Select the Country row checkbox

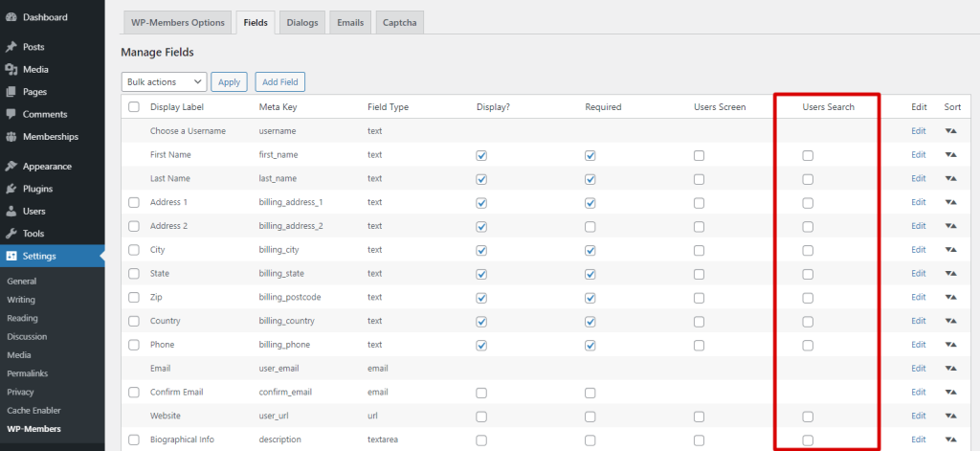coord(134,322)
